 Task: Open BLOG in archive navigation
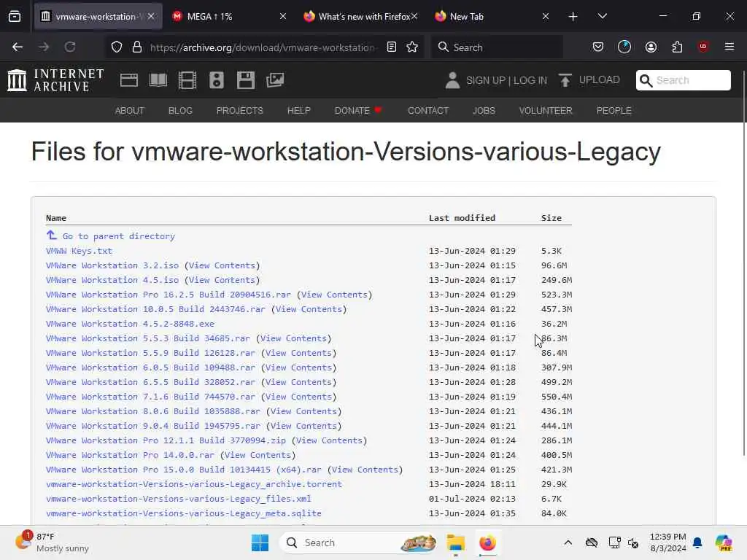[181, 111]
